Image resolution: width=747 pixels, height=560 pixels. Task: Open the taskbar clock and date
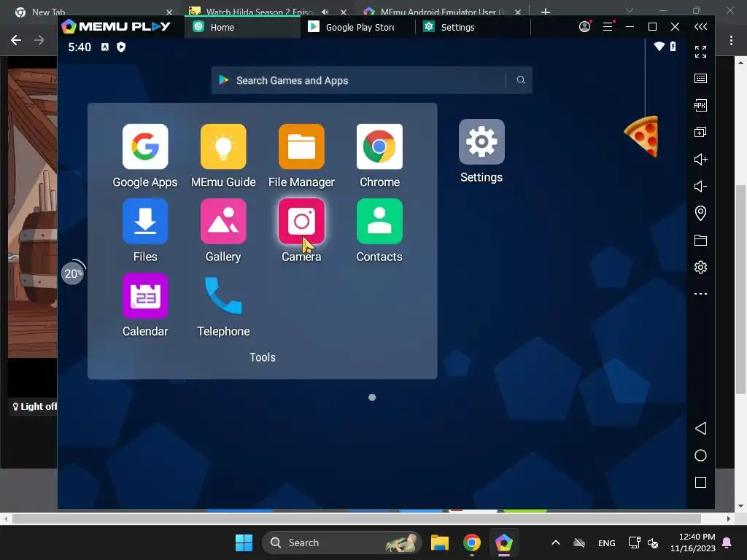click(x=693, y=542)
